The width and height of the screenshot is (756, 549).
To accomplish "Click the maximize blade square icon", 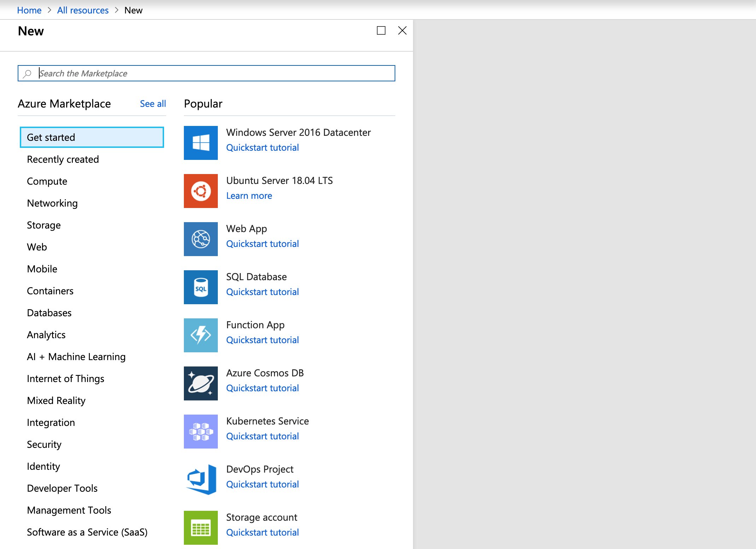I will 381,31.
